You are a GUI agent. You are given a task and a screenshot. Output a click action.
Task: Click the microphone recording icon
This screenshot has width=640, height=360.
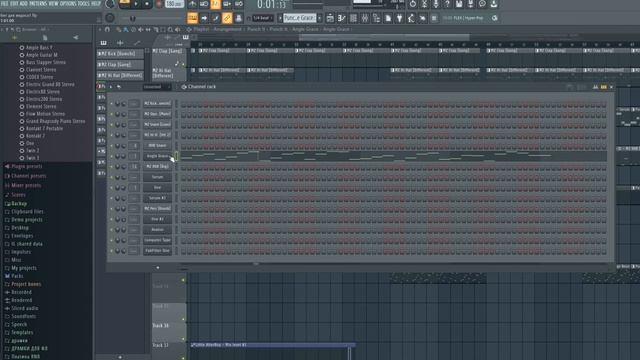(436, 4)
